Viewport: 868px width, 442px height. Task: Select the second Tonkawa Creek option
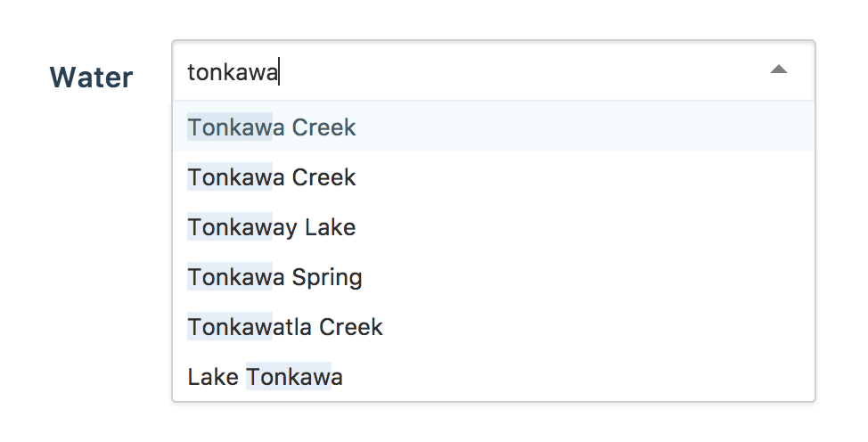click(272, 177)
